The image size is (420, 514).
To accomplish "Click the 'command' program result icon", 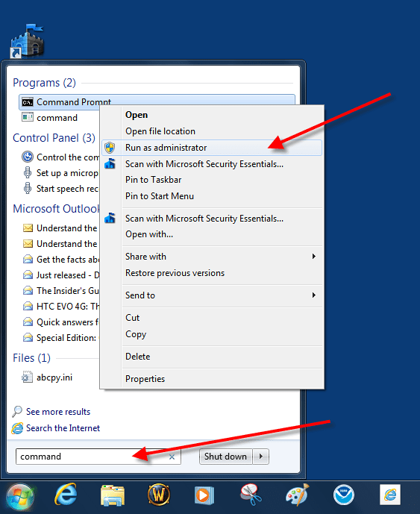I will click(x=28, y=117).
